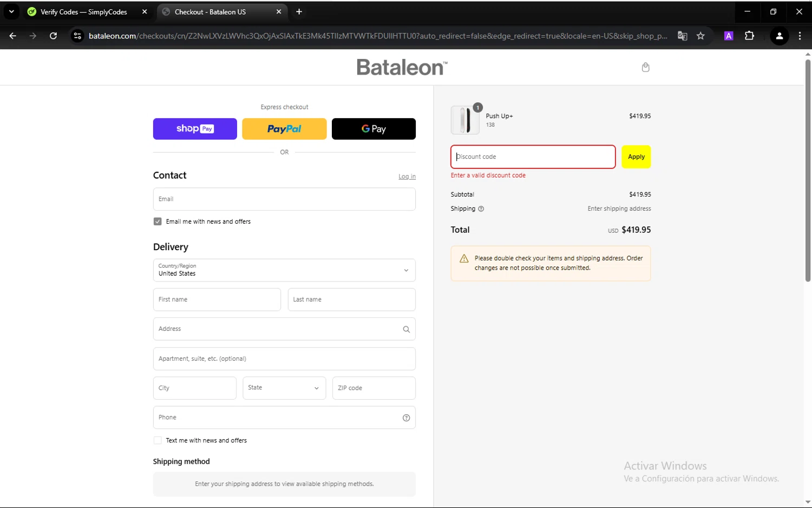This screenshot has width=812, height=508.
Task: Translate this page icon
Action: click(x=683, y=36)
